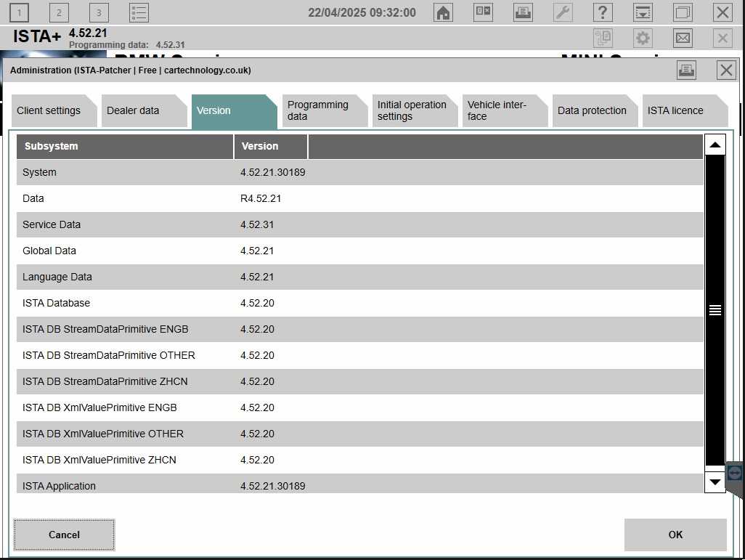Click version value R4.52.21

pyautogui.click(x=261, y=199)
